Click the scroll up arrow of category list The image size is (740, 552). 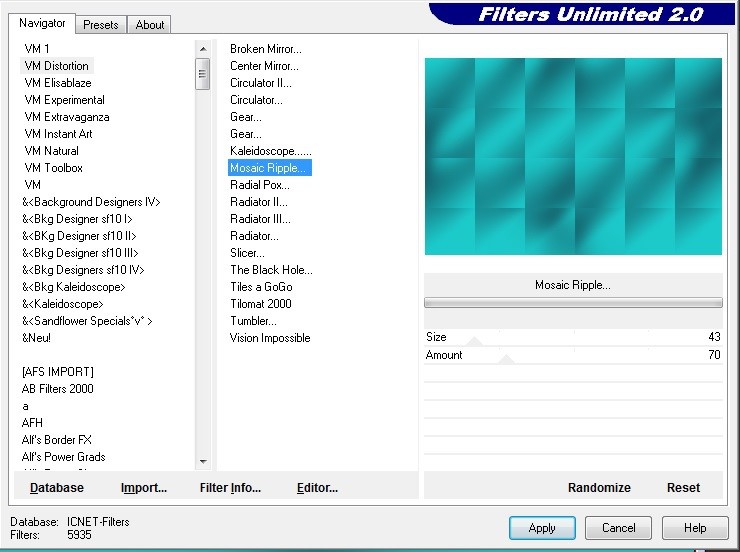[x=203, y=49]
